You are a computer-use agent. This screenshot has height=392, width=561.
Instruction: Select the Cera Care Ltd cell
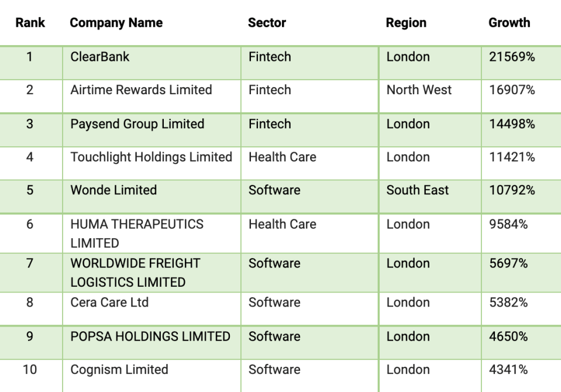109,302
